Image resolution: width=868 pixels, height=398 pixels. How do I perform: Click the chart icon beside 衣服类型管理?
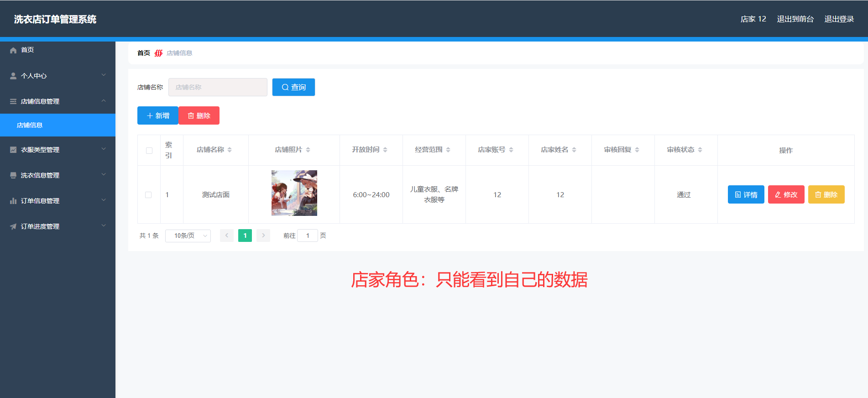[13, 150]
